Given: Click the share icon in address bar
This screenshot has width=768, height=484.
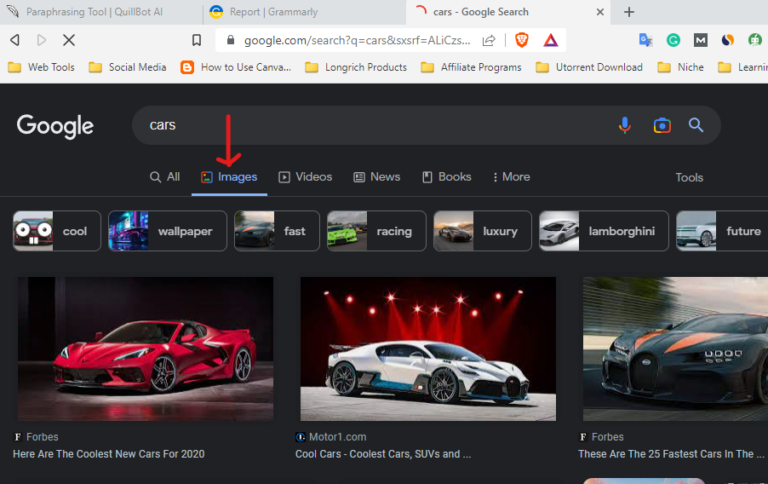Looking at the screenshot, I should pos(489,40).
